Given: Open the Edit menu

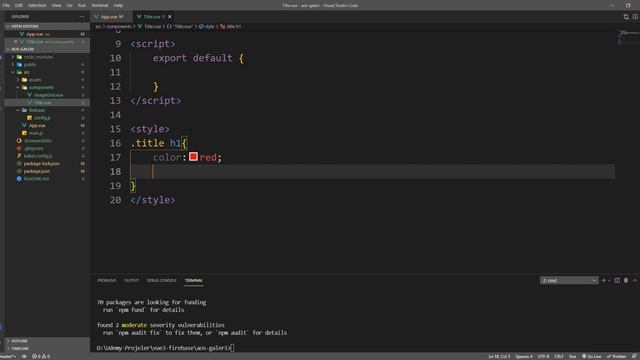Looking at the screenshot, I should tap(19, 5).
